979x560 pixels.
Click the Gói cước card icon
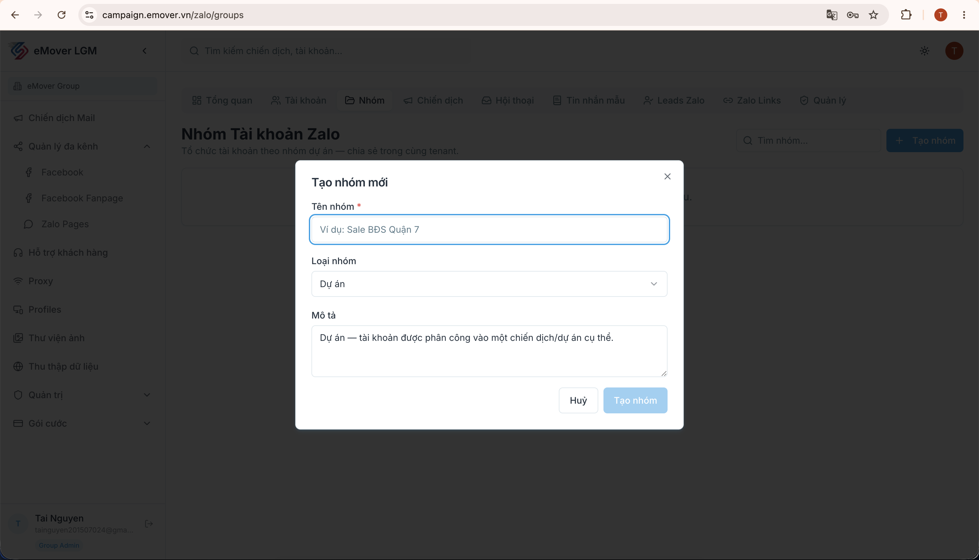pos(18,423)
